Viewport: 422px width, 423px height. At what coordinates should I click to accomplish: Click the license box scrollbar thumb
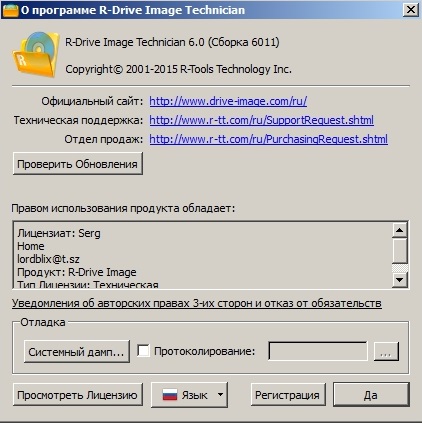tap(399, 250)
